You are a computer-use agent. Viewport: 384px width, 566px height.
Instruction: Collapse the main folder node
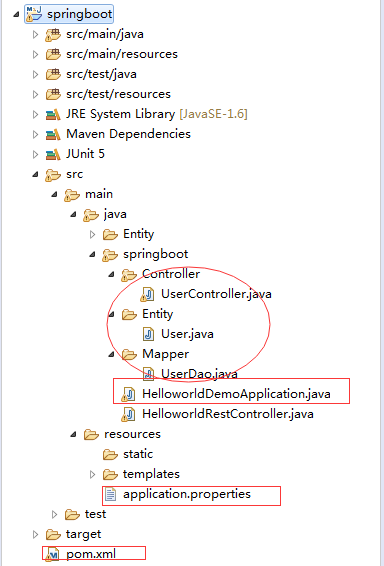tap(54, 195)
